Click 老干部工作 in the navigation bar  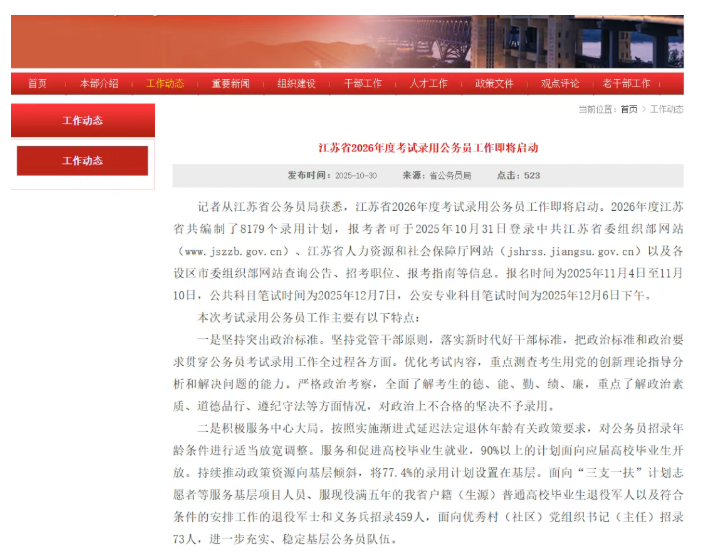627,84
